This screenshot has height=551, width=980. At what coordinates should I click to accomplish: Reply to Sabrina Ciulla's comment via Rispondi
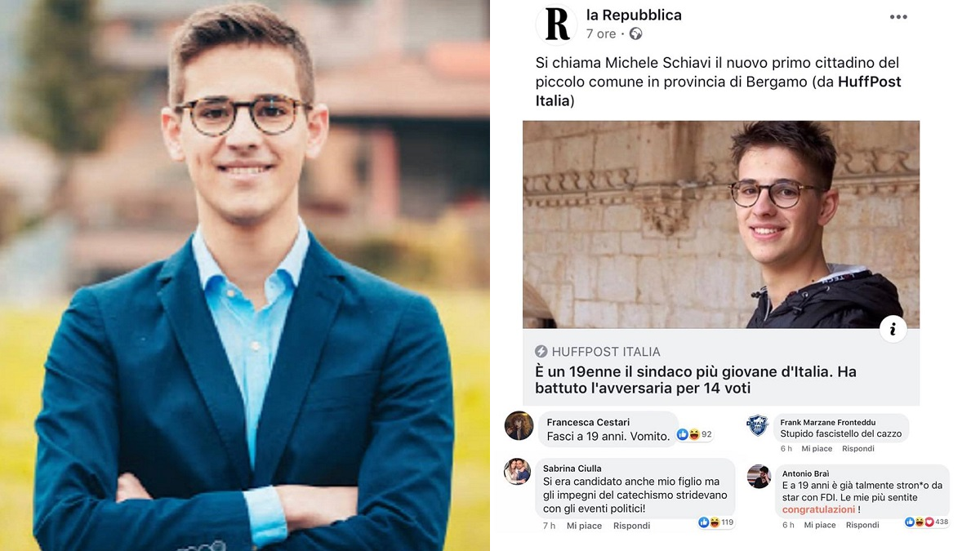(x=631, y=526)
